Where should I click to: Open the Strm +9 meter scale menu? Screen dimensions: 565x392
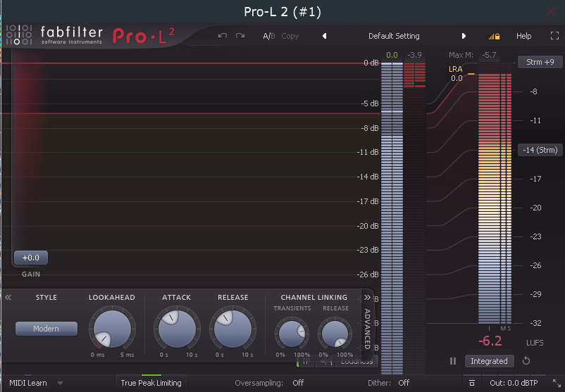540,62
